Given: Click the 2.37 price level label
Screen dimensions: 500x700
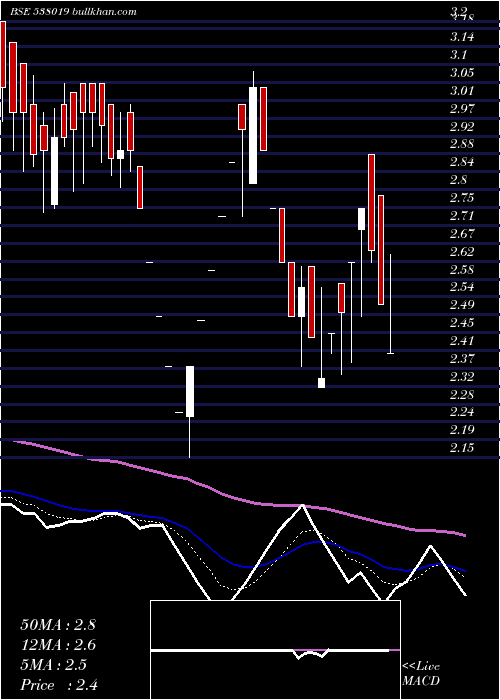Looking at the screenshot, I should tap(462, 358).
